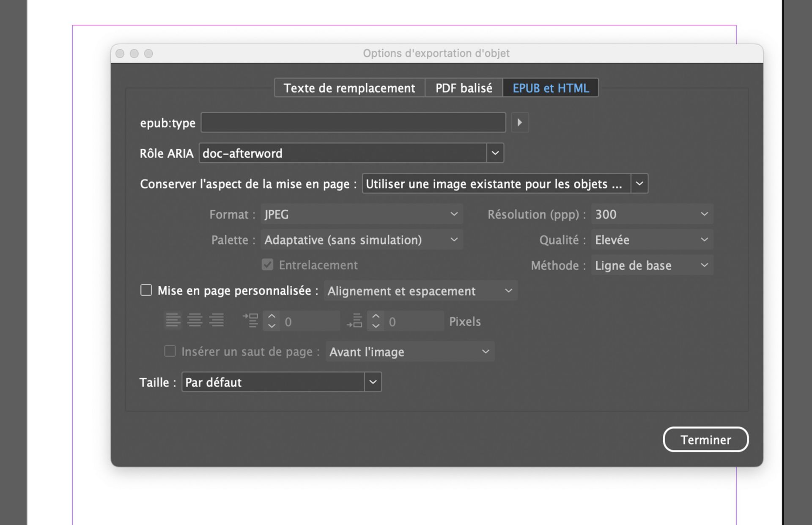The image size is (812, 525).
Task: Select the align center icon
Action: click(195, 320)
